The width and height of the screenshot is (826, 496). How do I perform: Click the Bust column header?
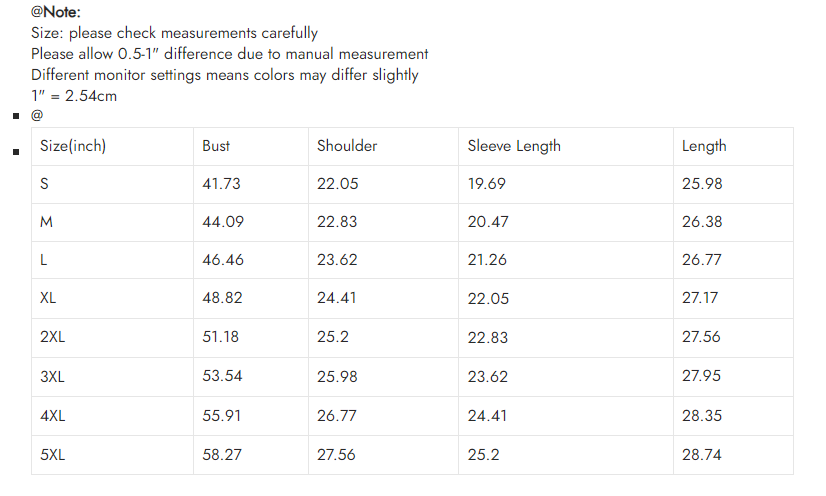click(x=216, y=146)
